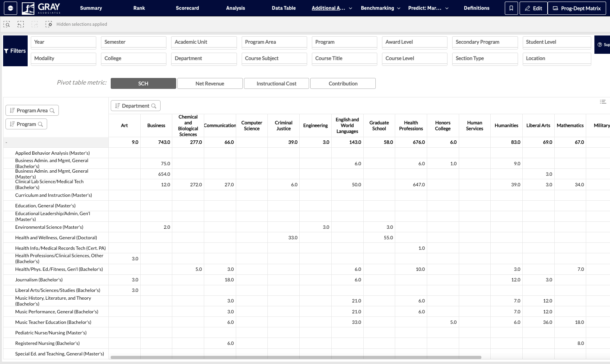The image size is (610, 364).
Task: Search in Program Area dimension
Action: pos(52,111)
